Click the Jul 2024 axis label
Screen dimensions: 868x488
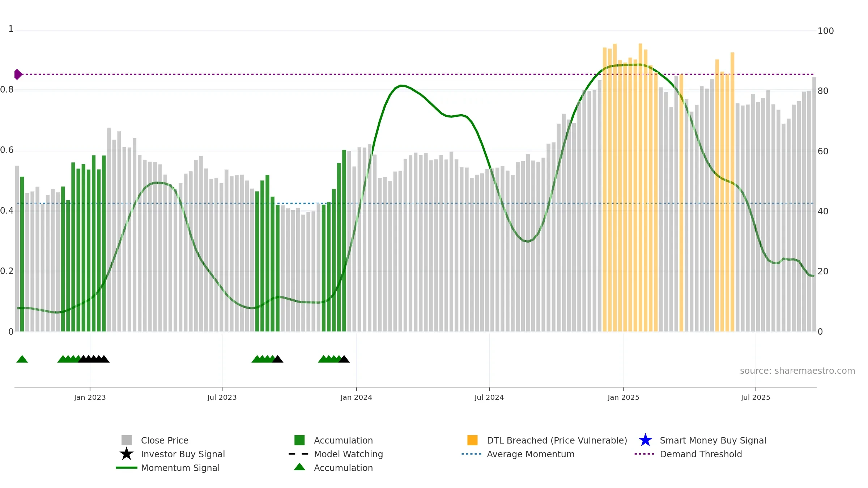tap(489, 398)
